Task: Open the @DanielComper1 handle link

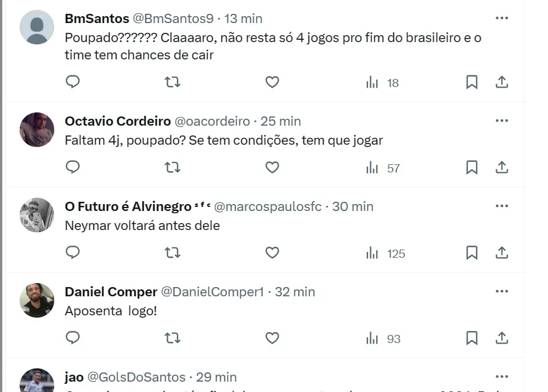Action: pos(212,292)
